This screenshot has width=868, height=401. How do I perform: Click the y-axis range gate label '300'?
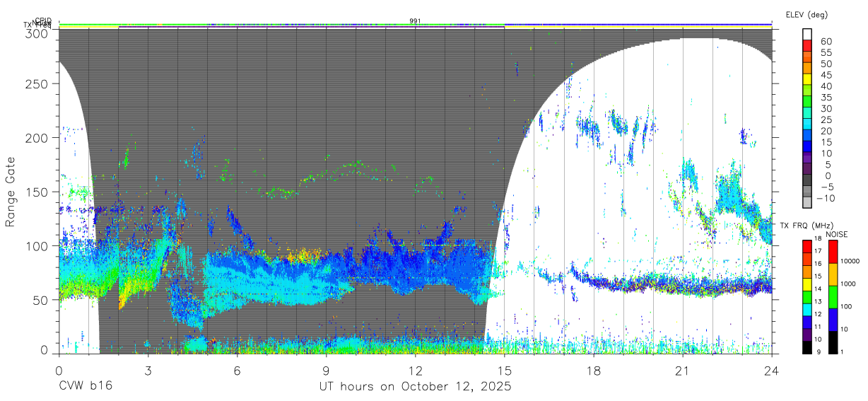(x=38, y=33)
